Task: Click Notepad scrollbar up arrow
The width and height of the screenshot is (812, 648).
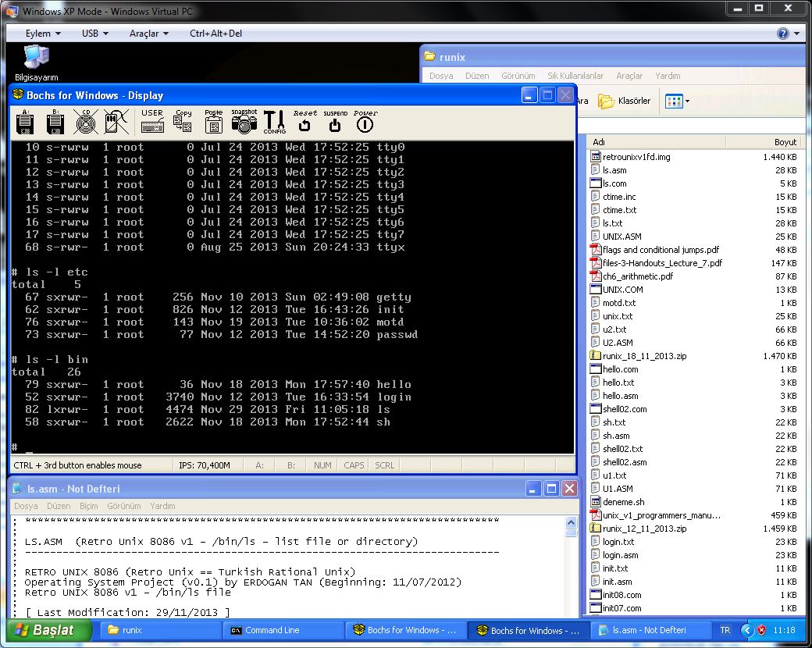Action: pyautogui.click(x=572, y=522)
